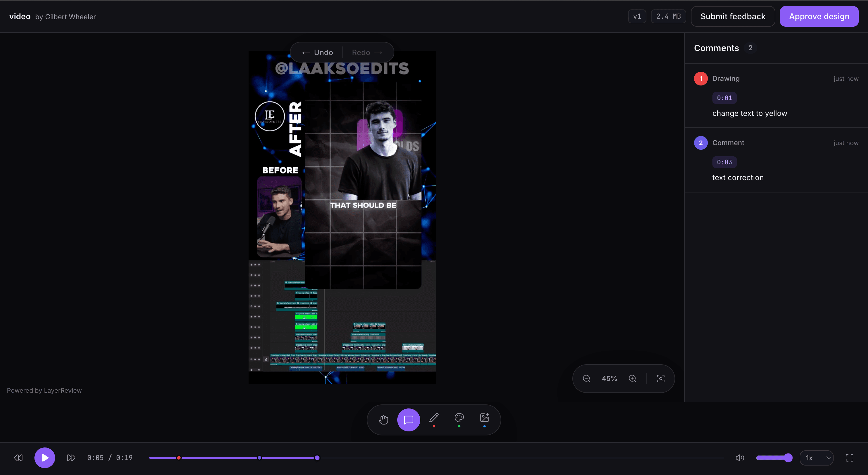The width and height of the screenshot is (868, 475).
Task: Click the 0:05 / 0:19 time display
Action: tap(110, 458)
